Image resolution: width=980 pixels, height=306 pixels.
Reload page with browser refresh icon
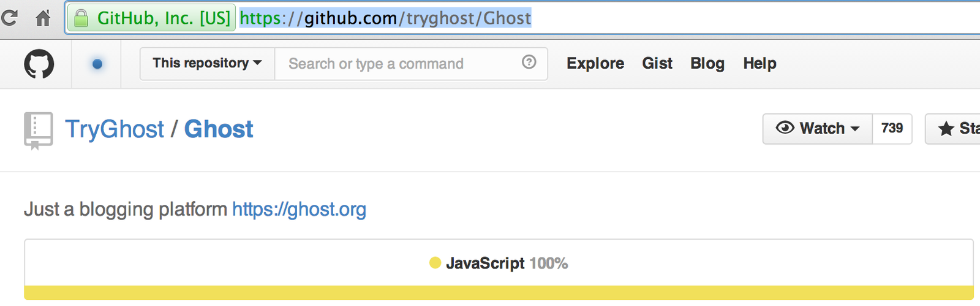point(9,18)
